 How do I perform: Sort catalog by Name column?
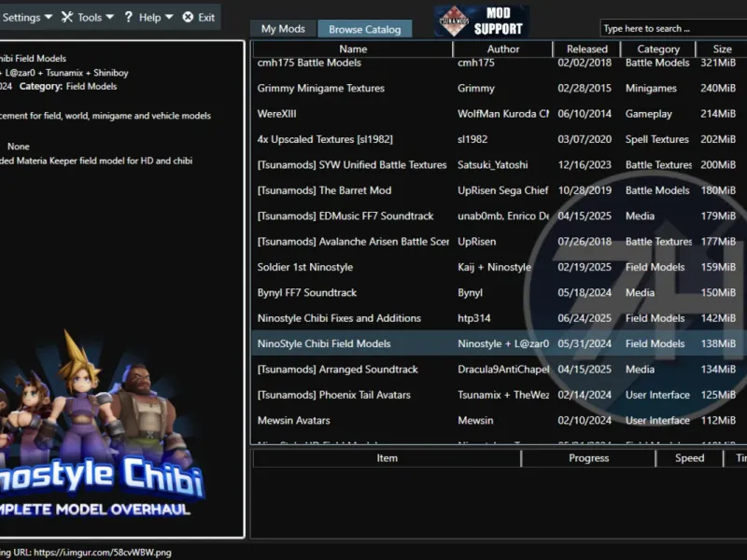[353, 49]
